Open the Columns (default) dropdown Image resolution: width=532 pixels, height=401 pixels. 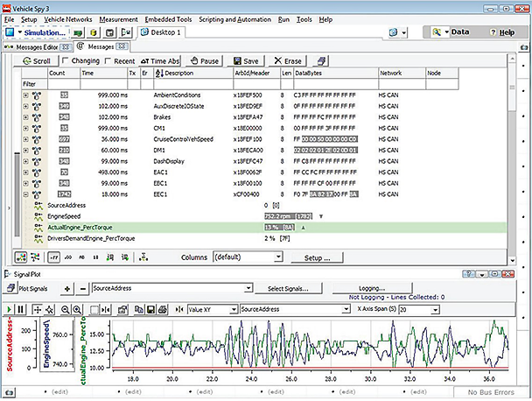point(278,257)
